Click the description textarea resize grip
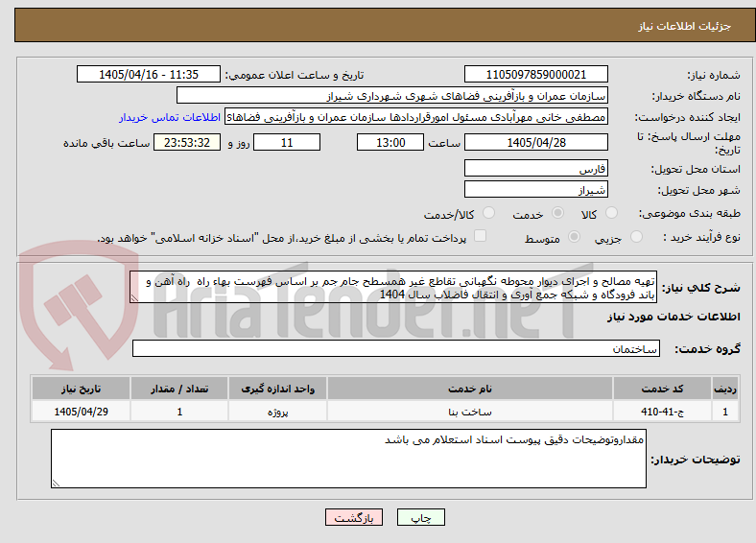This screenshot has width=756, height=543. coord(134,298)
